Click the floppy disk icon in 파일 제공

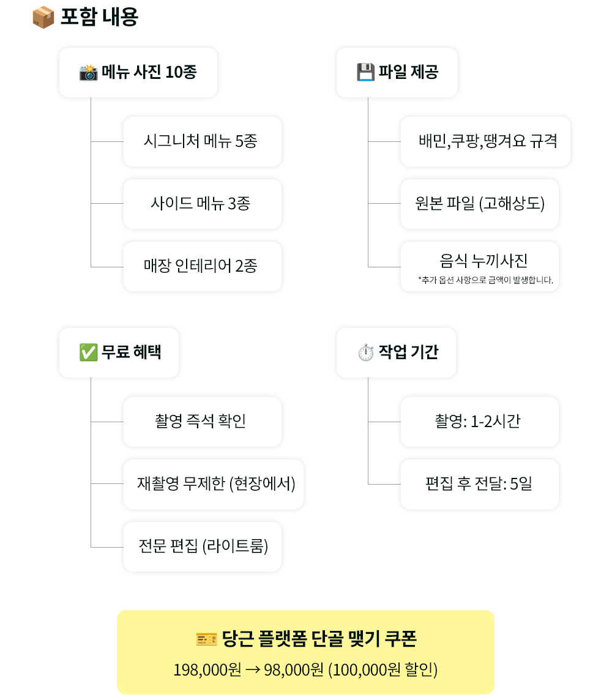(365, 73)
